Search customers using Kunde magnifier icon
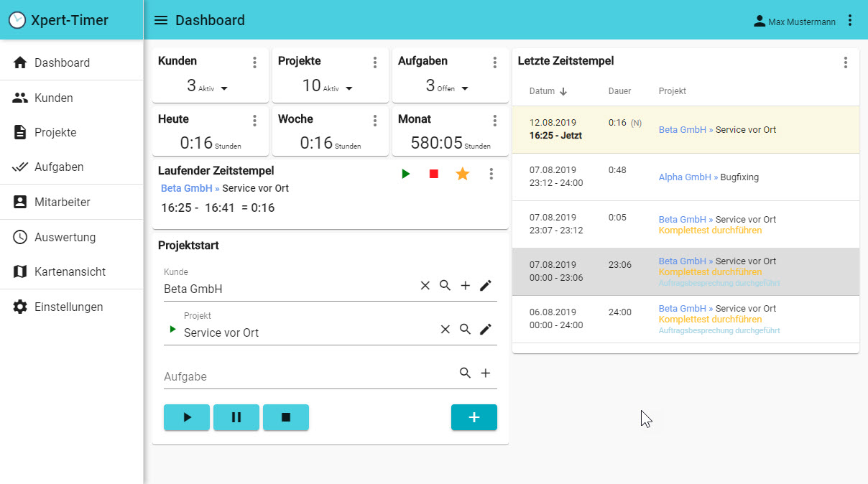868x484 pixels. (x=445, y=286)
